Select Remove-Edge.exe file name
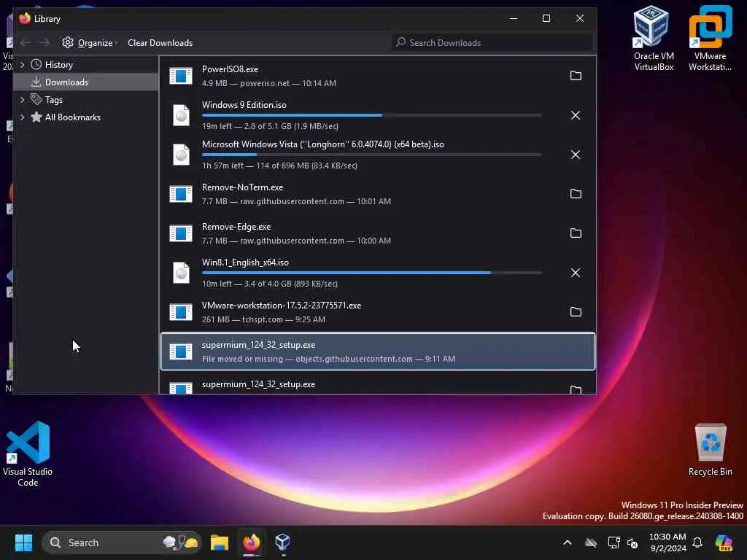This screenshot has width=747, height=560. 236,227
